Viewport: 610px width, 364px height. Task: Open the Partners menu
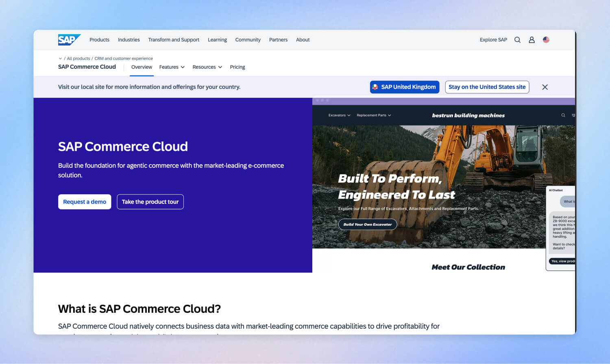click(x=278, y=40)
